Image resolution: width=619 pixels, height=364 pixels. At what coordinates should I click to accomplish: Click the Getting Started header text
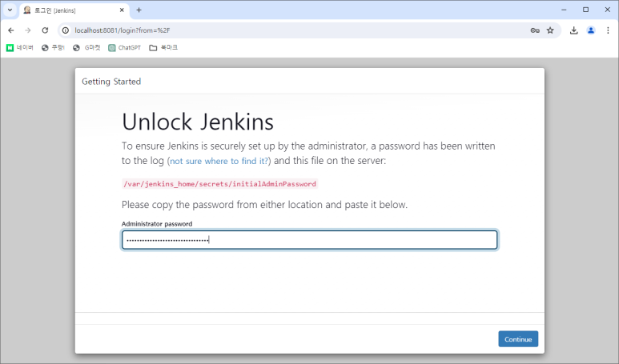[111, 82]
